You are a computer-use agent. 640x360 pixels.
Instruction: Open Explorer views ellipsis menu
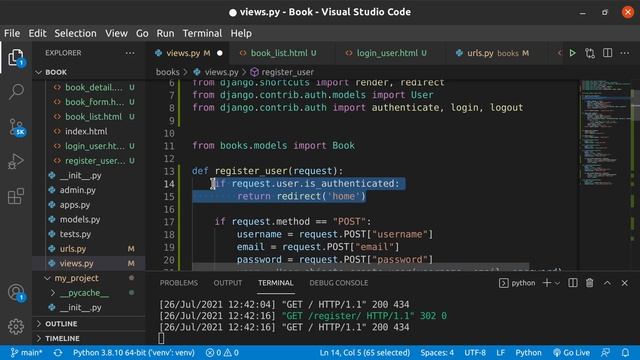(x=130, y=53)
